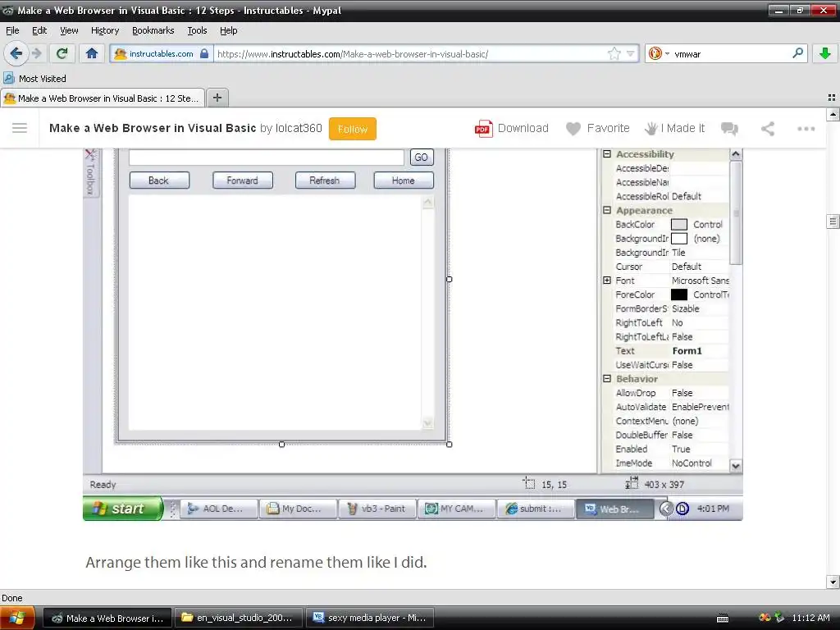Click the RightToLeft No property row

pos(671,322)
